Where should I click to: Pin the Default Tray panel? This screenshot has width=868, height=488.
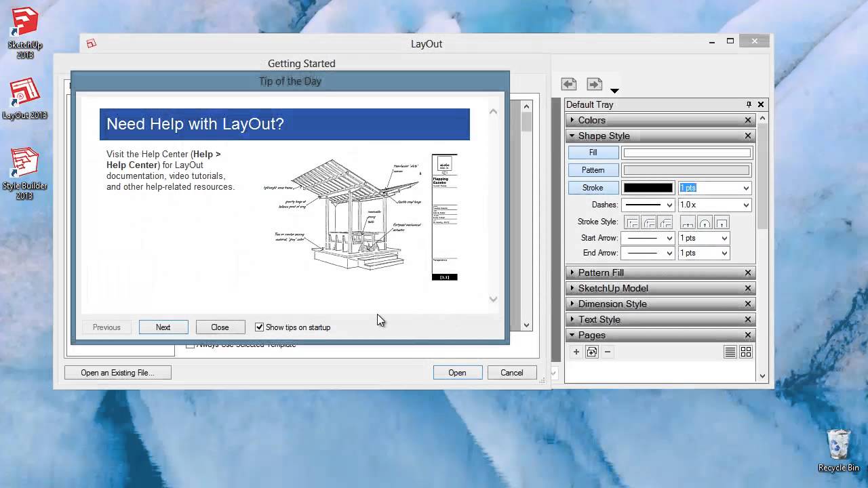point(749,104)
